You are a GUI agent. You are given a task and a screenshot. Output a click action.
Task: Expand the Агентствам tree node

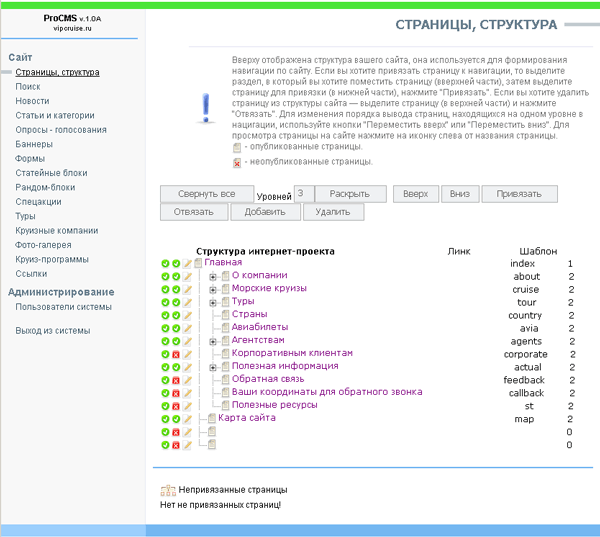tap(213, 342)
